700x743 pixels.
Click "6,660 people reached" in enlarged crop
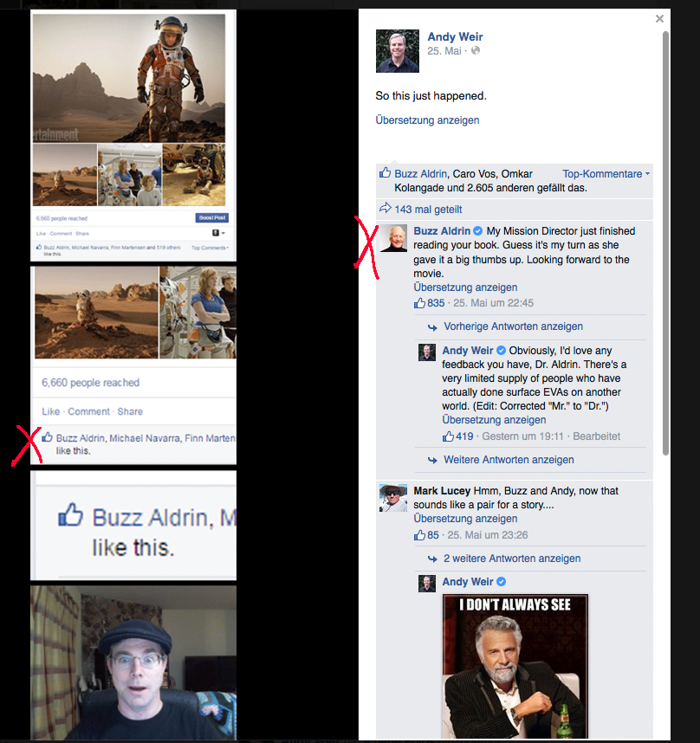point(90,383)
